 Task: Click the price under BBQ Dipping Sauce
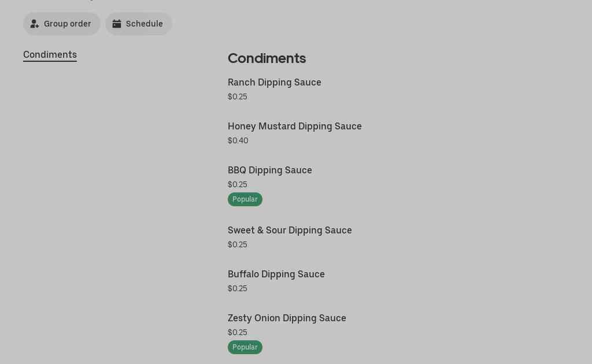click(x=238, y=185)
